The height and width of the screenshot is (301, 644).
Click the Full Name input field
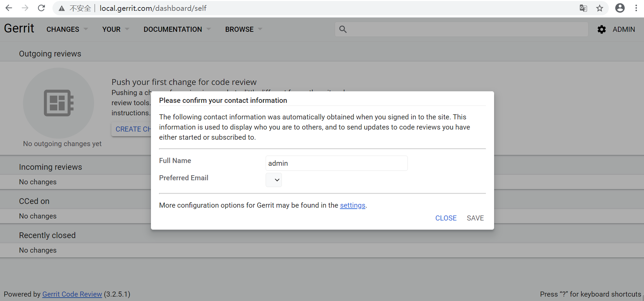337,163
